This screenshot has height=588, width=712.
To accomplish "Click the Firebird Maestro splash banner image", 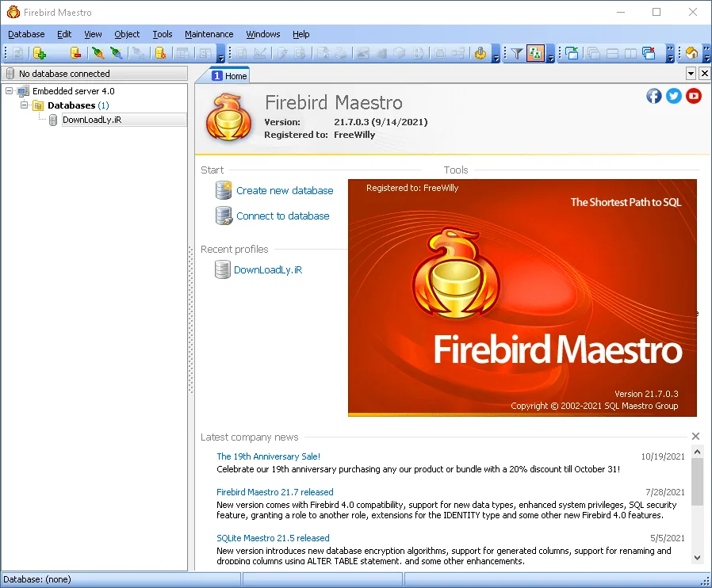I will point(523,298).
